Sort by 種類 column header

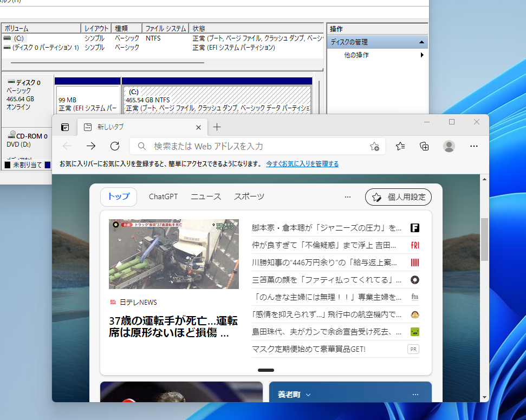[x=126, y=29]
